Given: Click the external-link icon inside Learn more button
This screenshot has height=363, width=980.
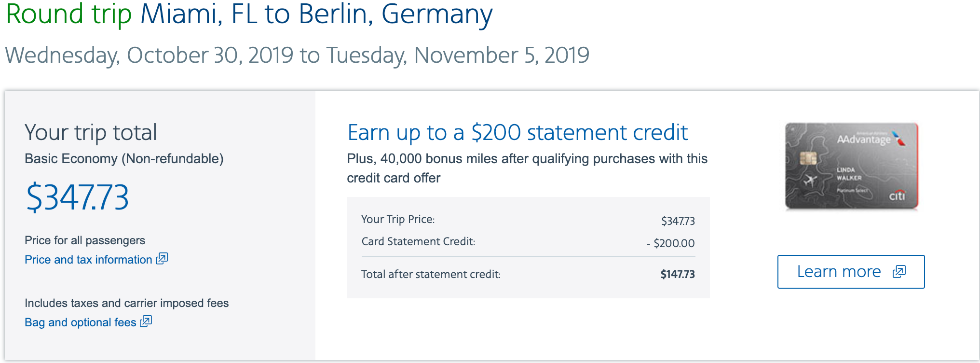Looking at the screenshot, I should pos(899,272).
